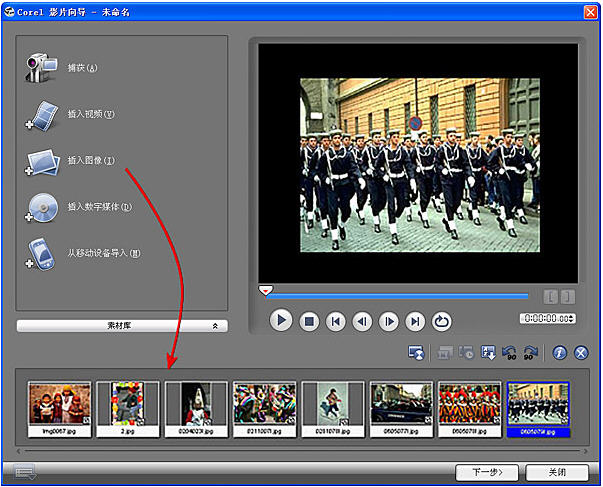Set the mark-out bracket button
This screenshot has height=487, width=603.
pyautogui.click(x=568, y=297)
